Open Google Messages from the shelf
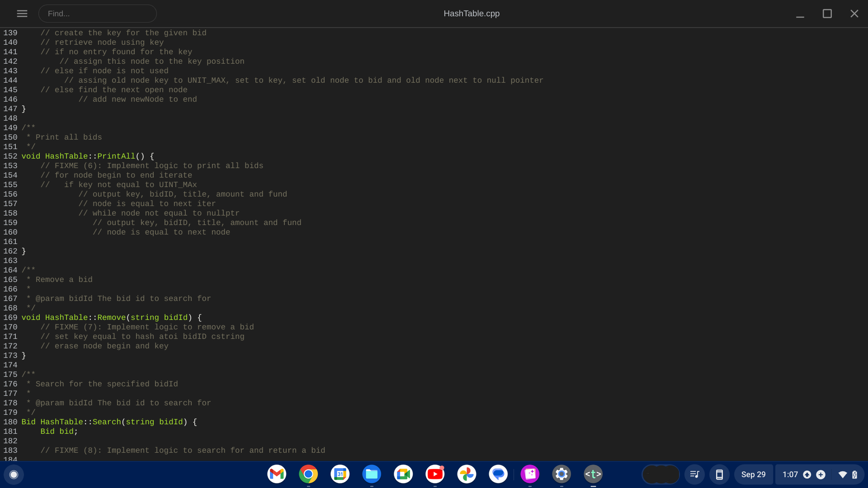This screenshot has height=488, width=868. [x=498, y=474]
